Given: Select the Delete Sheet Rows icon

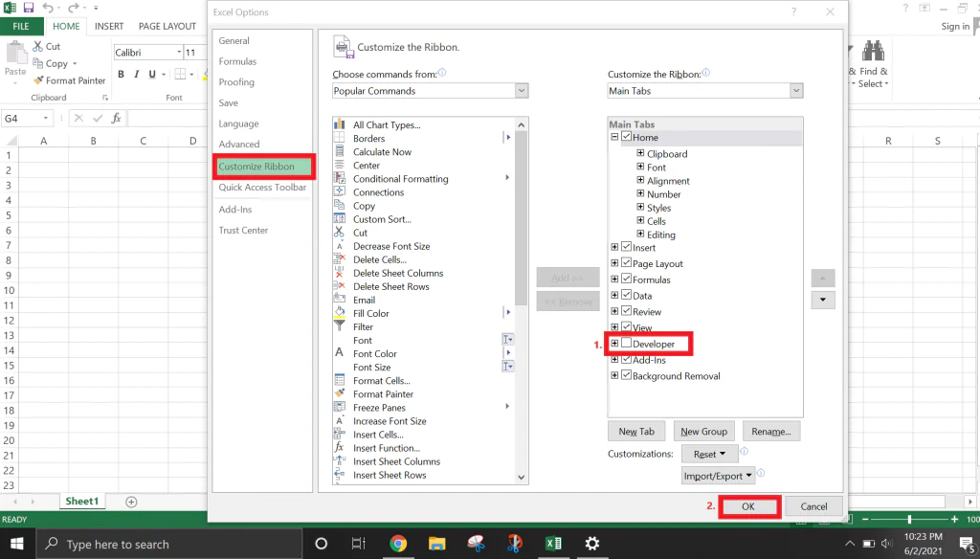Looking at the screenshot, I should click(x=340, y=286).
